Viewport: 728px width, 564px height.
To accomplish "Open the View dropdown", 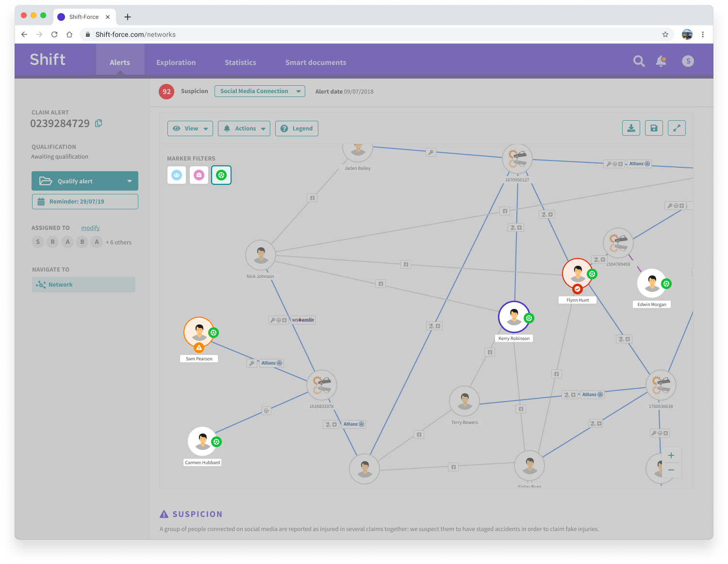I will [x=190, y=129].
